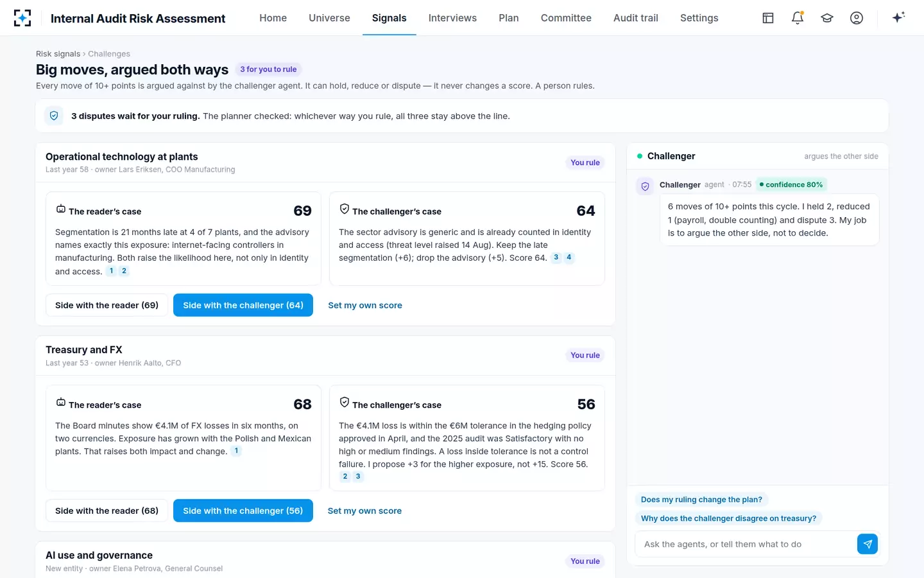Click the Risk signals breadcrumb

pyautogui.click(x=58, y=54)
